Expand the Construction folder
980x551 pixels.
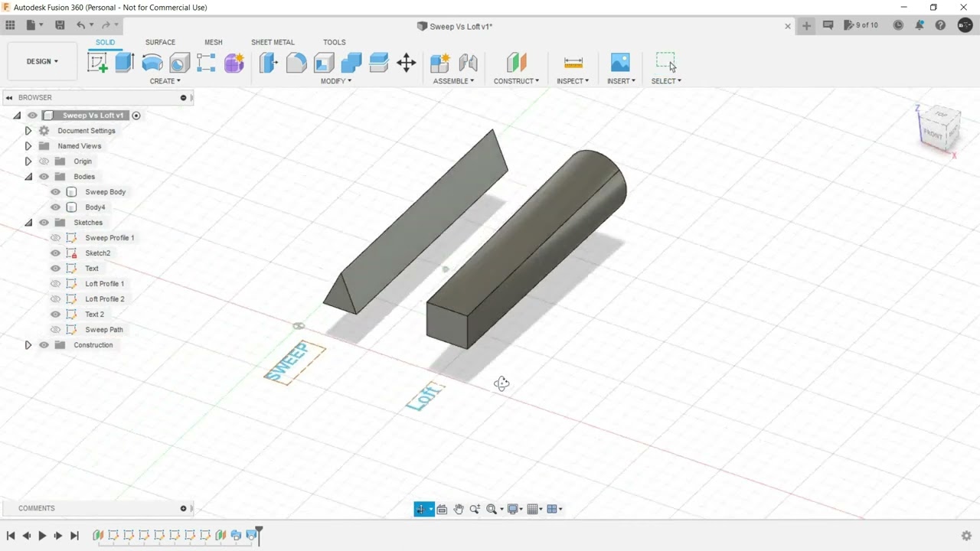[x=28, y=345]
